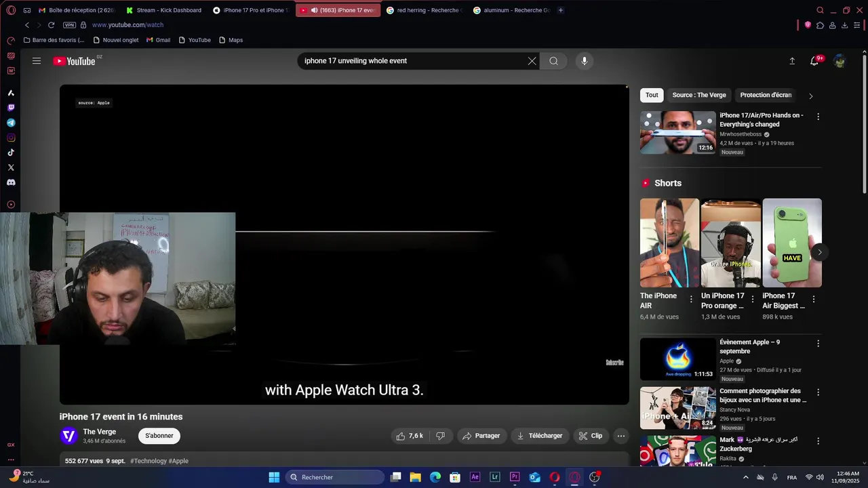Show more filter chips with arrow
Viewport: 868px width, 488px height.
point(810,96)
